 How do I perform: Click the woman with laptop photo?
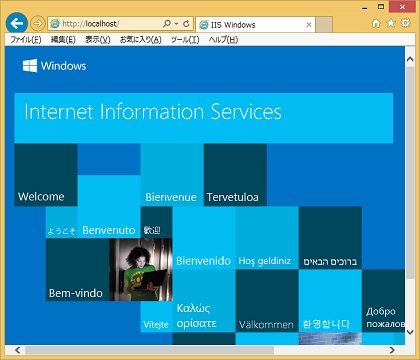coord(141,270)
